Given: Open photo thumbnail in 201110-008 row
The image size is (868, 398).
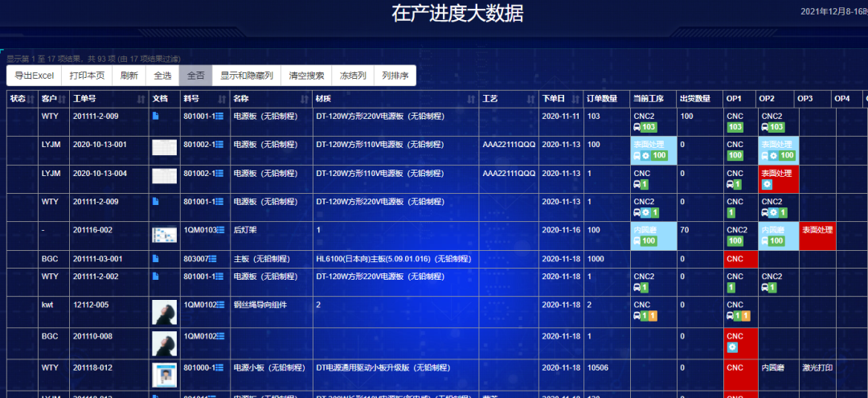Looking at the screenshot, I should coord(165,343).
